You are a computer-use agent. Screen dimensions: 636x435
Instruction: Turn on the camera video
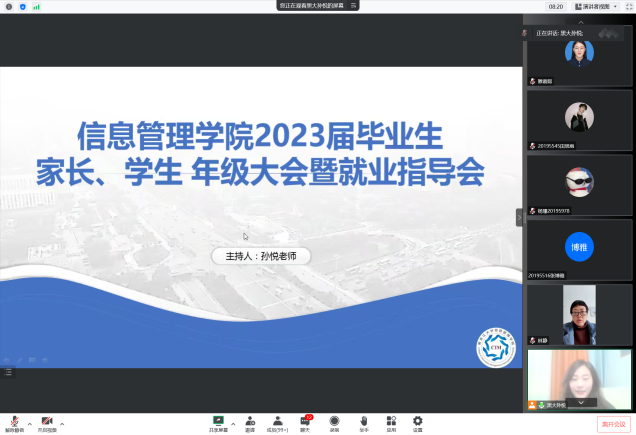point(47,422)
